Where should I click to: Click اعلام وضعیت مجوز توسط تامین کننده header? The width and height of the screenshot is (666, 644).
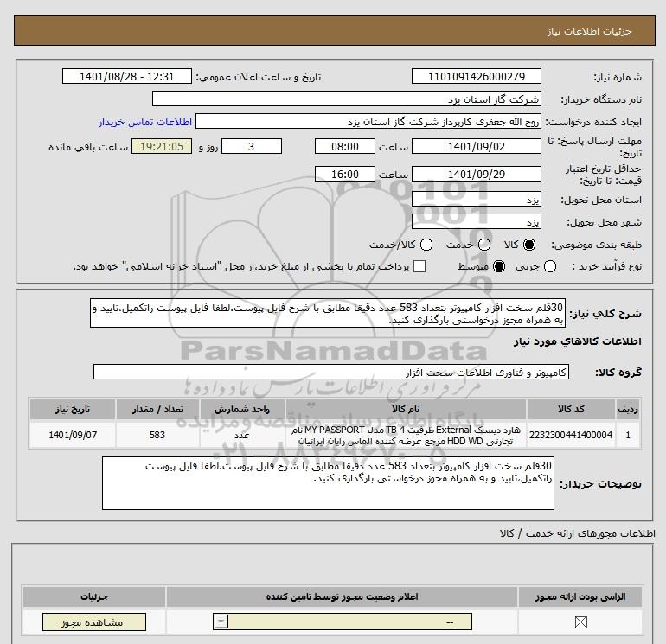[342, 596]
